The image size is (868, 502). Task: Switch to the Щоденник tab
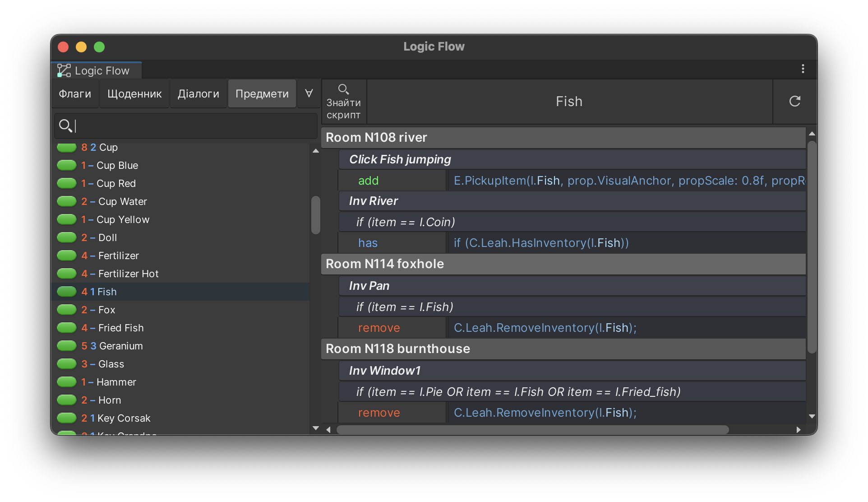point(134,93)
